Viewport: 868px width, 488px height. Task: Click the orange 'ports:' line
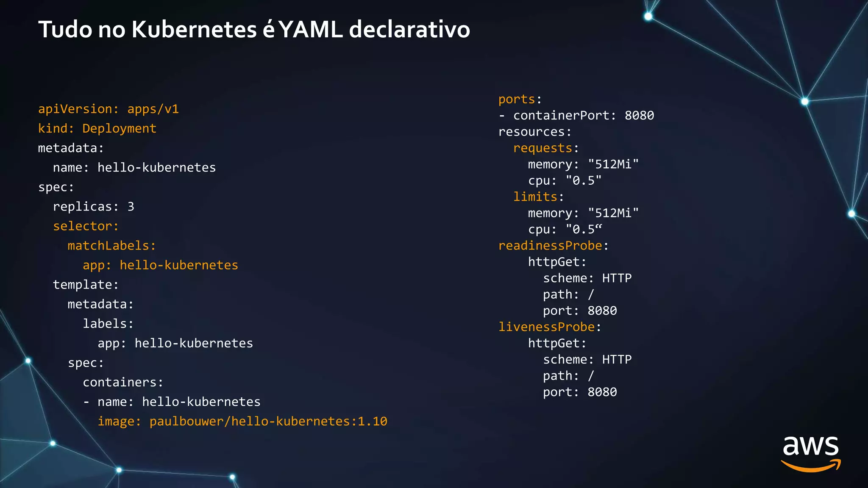520,99
